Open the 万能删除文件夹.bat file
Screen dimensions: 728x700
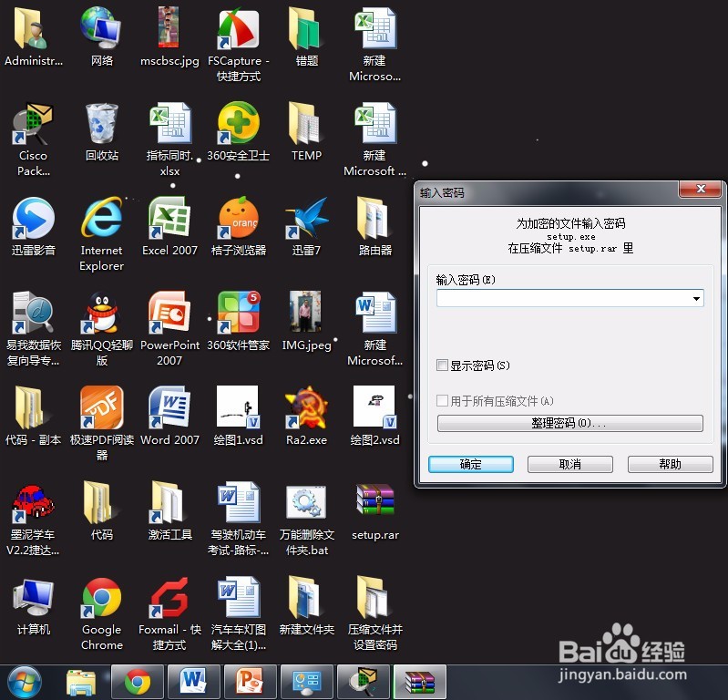tap(306, 502)
